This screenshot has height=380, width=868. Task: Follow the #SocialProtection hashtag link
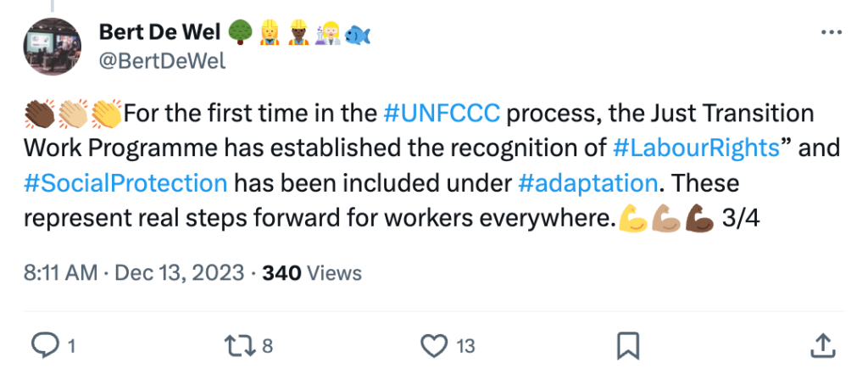pos(125,182)
